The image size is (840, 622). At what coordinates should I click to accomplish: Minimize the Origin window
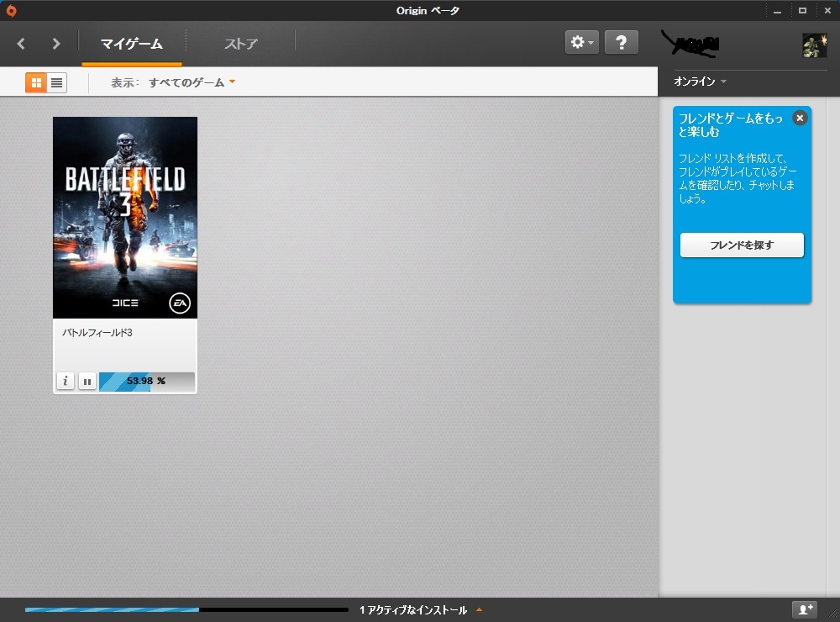pos(777,11)
